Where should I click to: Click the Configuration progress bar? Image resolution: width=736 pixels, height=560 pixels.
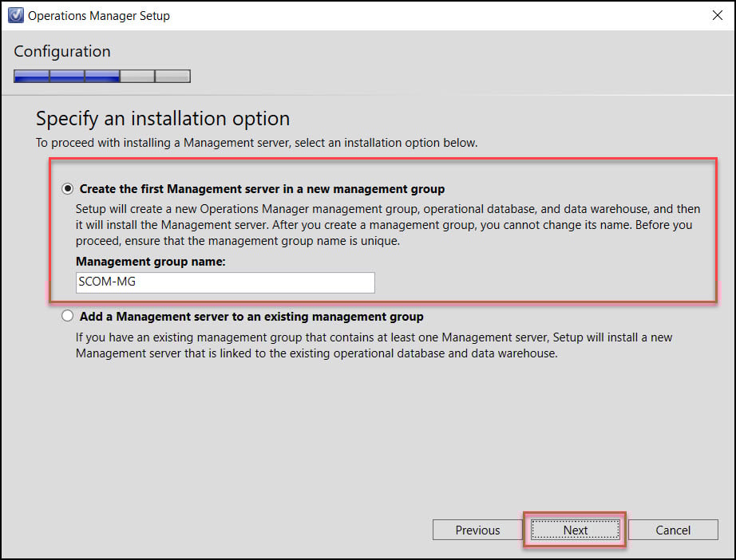tap(102, 76)
